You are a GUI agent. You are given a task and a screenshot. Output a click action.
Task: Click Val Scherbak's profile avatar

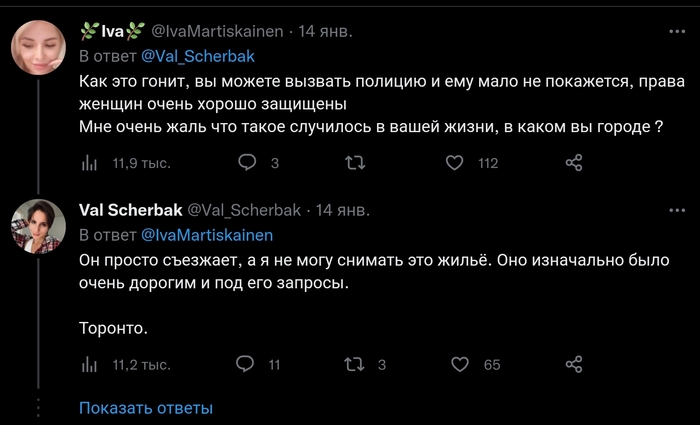tap(39, 226)
